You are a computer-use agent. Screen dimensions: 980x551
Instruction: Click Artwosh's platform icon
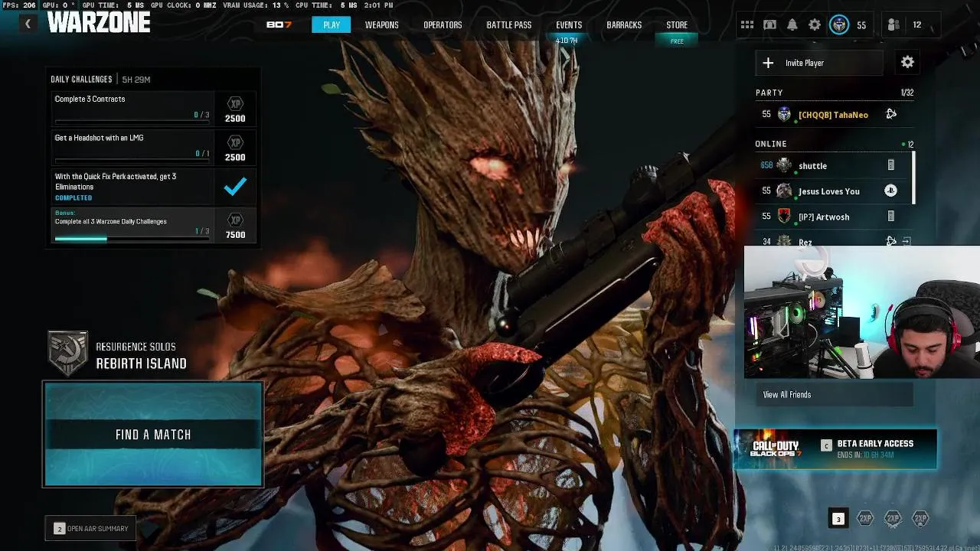[890, 217]
